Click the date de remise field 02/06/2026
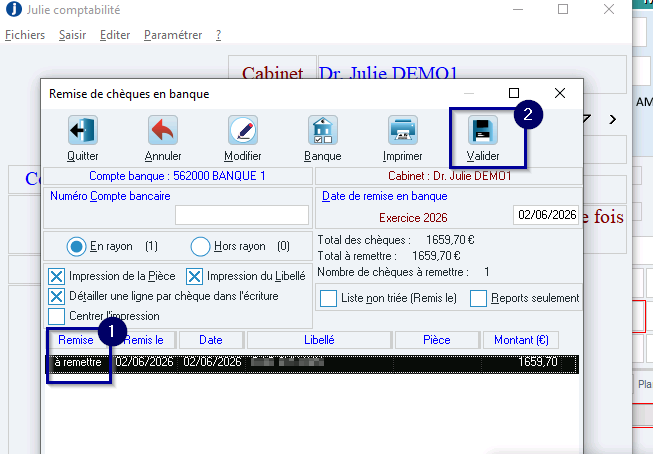653x454 pixels. click(546, 215)
